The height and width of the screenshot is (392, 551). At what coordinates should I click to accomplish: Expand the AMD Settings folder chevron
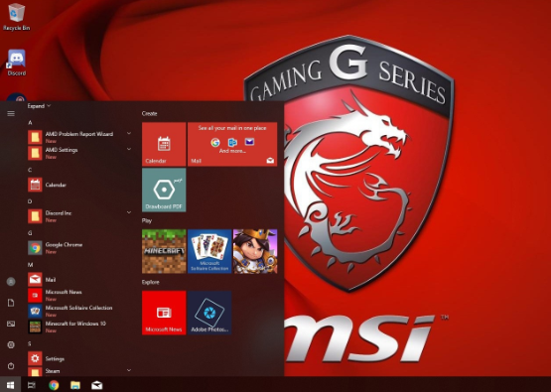point(129,149)
